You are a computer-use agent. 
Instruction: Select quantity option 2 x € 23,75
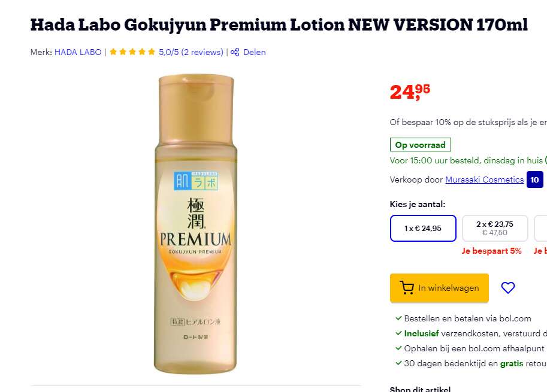495,228
